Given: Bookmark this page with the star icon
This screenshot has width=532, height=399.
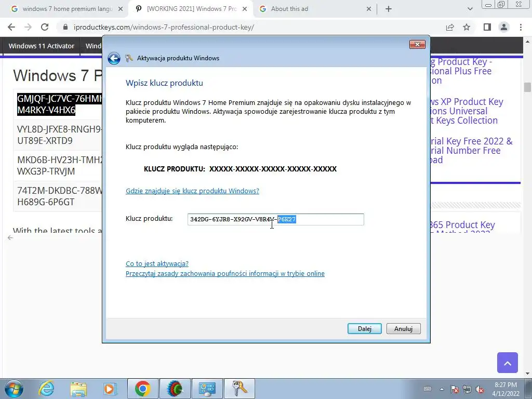Looking at the screenshot, I should pyautogui.click(x=467, y=27).
